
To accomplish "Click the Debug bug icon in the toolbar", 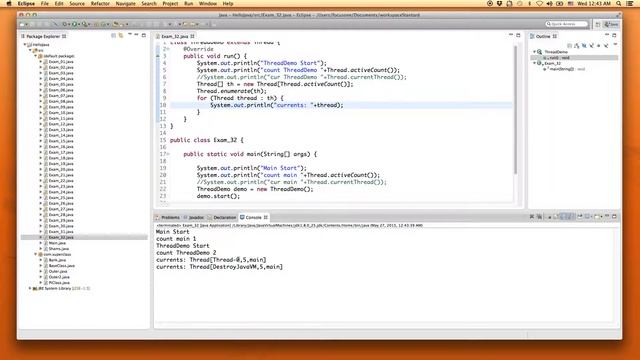I will click(x=64, y=24).
